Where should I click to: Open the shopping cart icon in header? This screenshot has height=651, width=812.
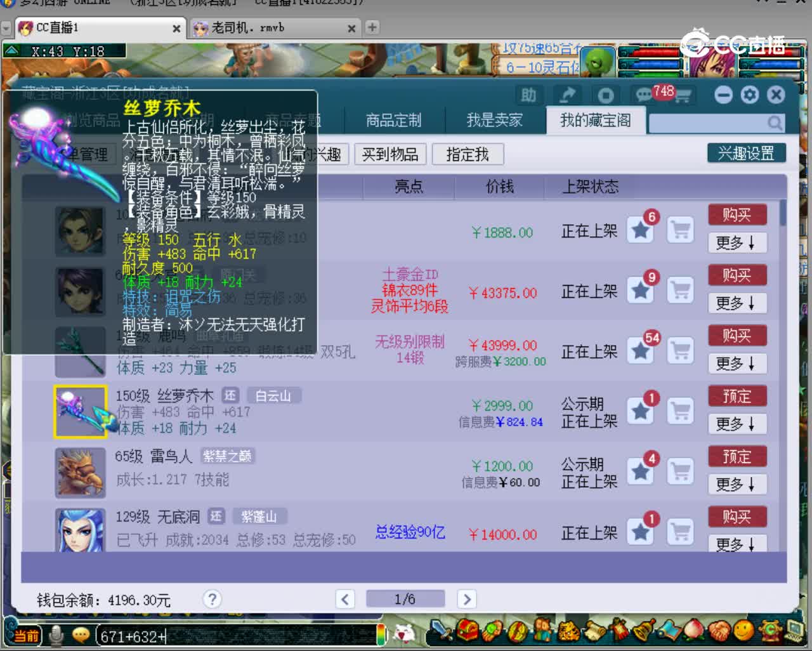683,96
